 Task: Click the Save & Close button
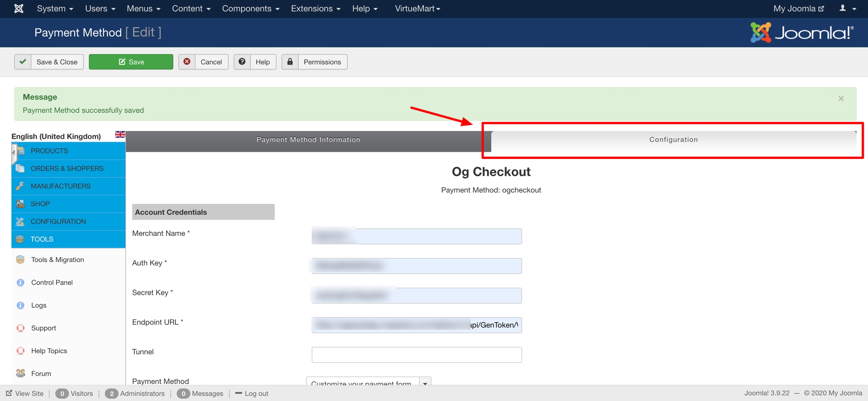[x=49, y=62]
